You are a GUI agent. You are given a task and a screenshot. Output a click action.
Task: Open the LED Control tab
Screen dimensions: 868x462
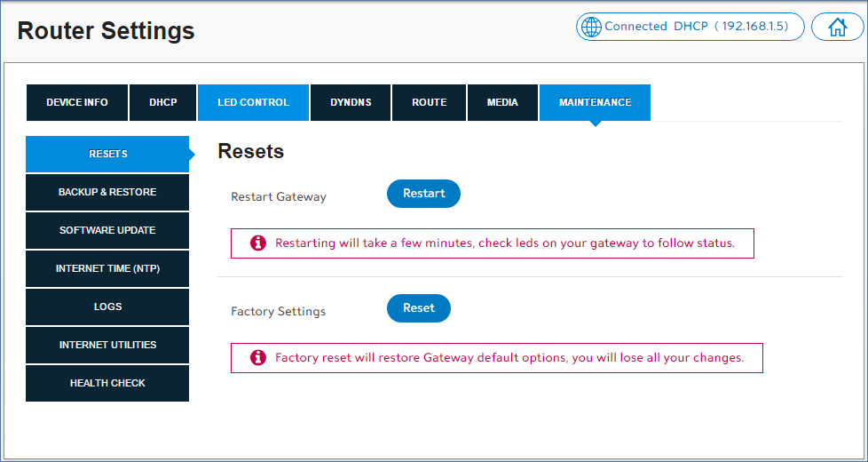(253, 102)
